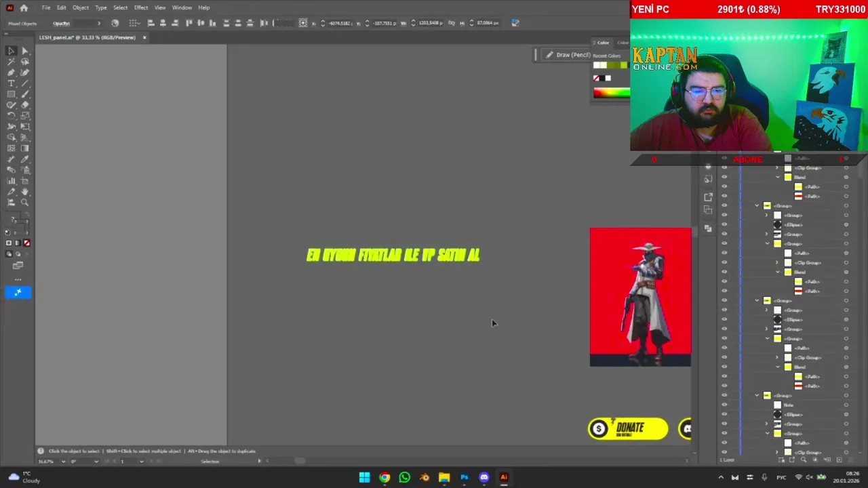Select the Line Segment tool
This screenshot has height=488, width=868.
[25, 83]
